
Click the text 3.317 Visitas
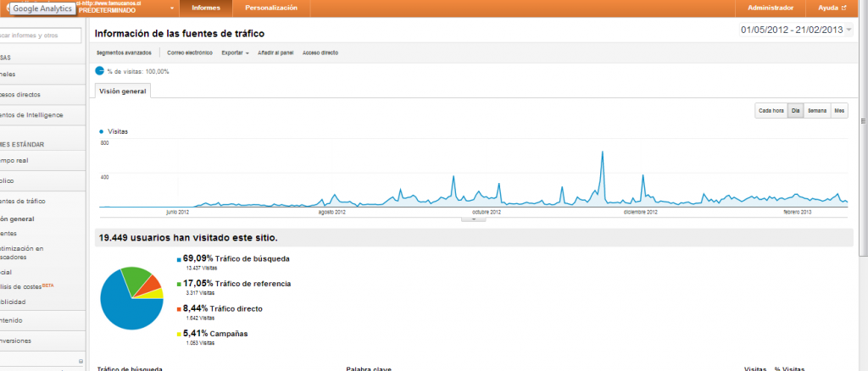[200, 292]
